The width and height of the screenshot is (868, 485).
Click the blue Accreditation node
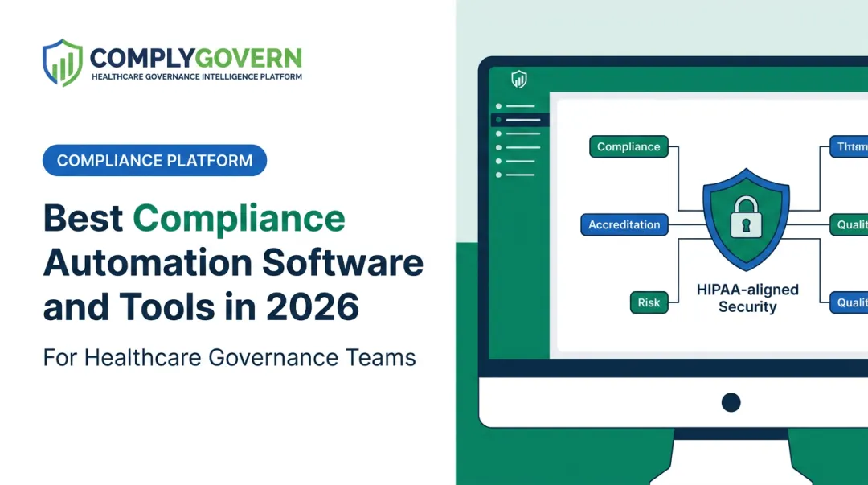[x=624, y=224]
